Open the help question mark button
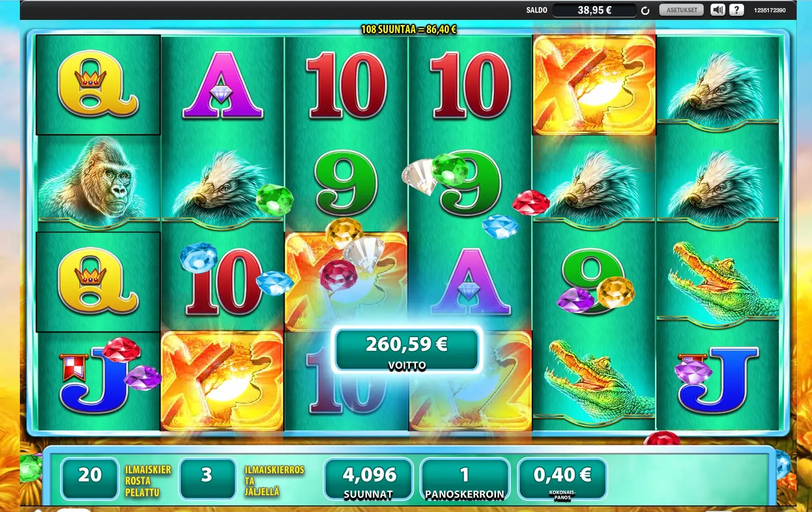 [737, 10]
